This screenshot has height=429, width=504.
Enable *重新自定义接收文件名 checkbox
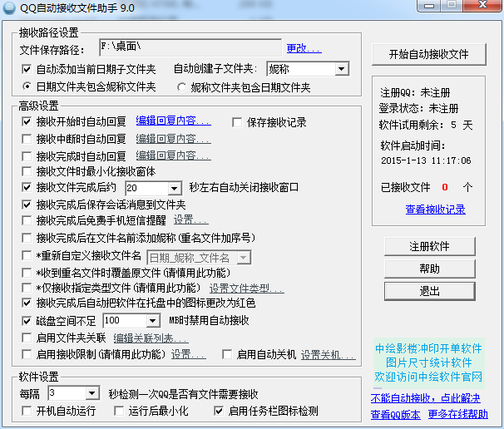pos(27,256)
